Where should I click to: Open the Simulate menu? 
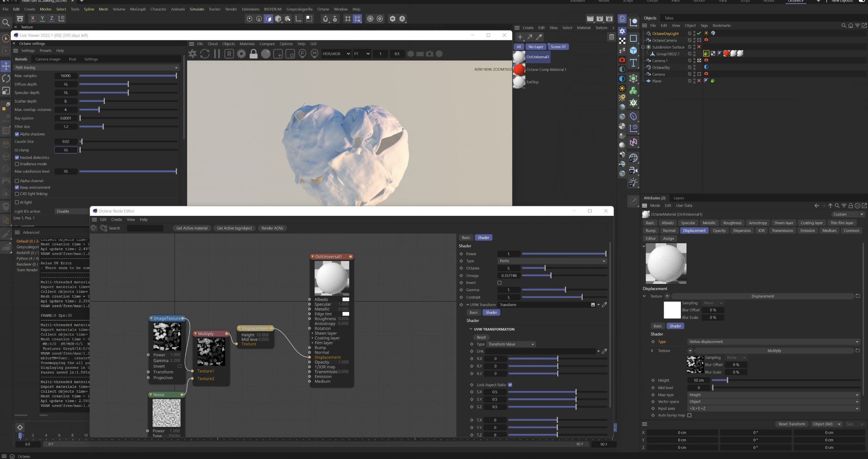[197, 9]
